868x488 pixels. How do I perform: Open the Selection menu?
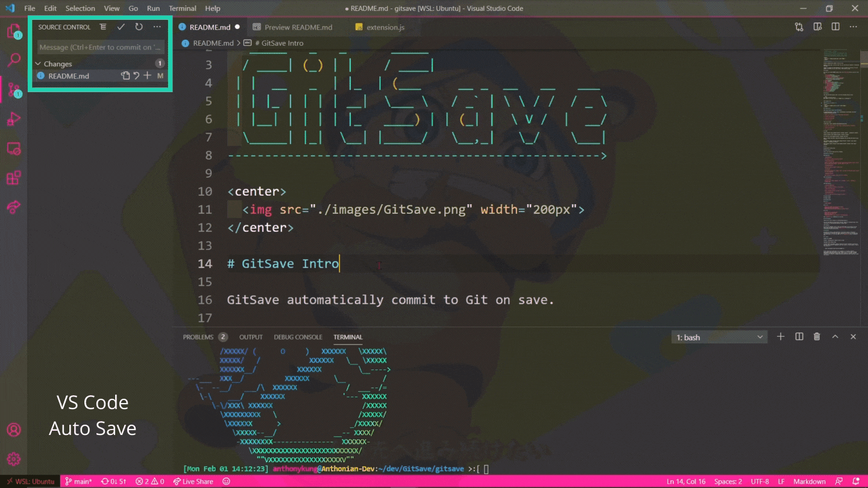[x=80, y=8]
